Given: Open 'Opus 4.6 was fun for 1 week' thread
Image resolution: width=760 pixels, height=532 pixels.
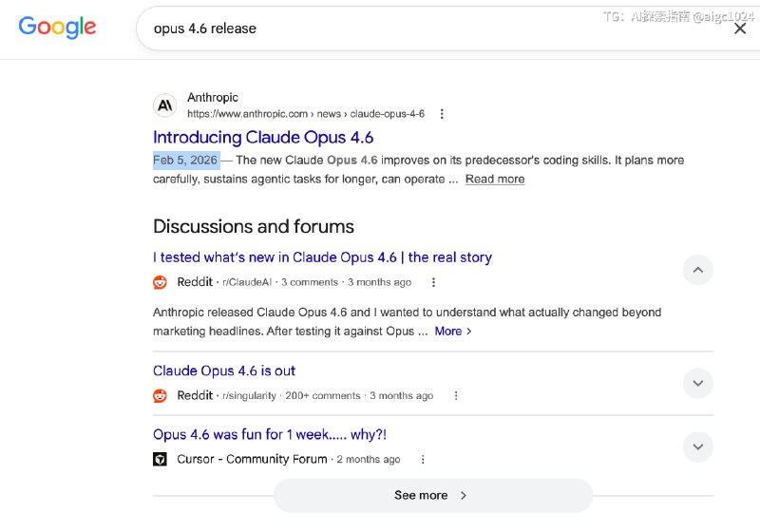Looking at the screenshot, I should tap(270, 434).
